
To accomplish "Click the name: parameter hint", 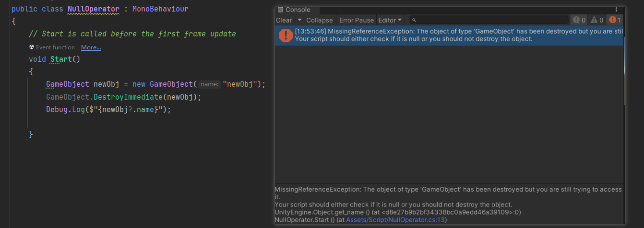I will (210, 84).
